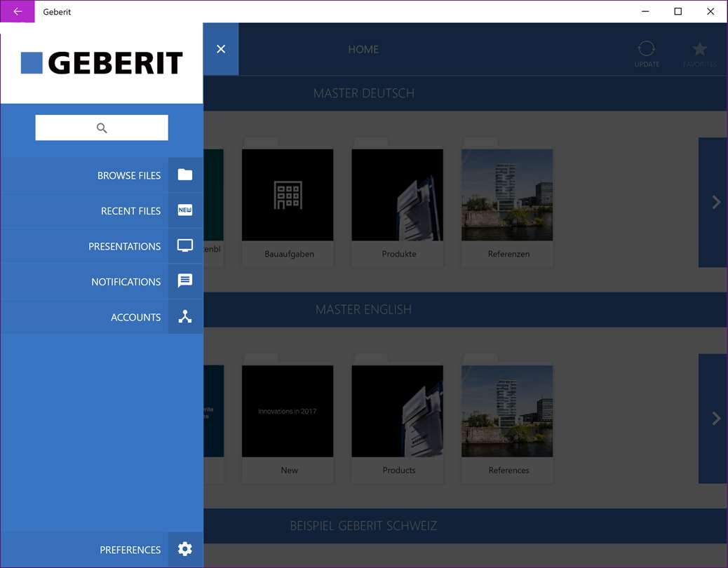Viewport: 728px width, 568px height.
Task: Click the Preferences gear icon
Action: point(185,549)
